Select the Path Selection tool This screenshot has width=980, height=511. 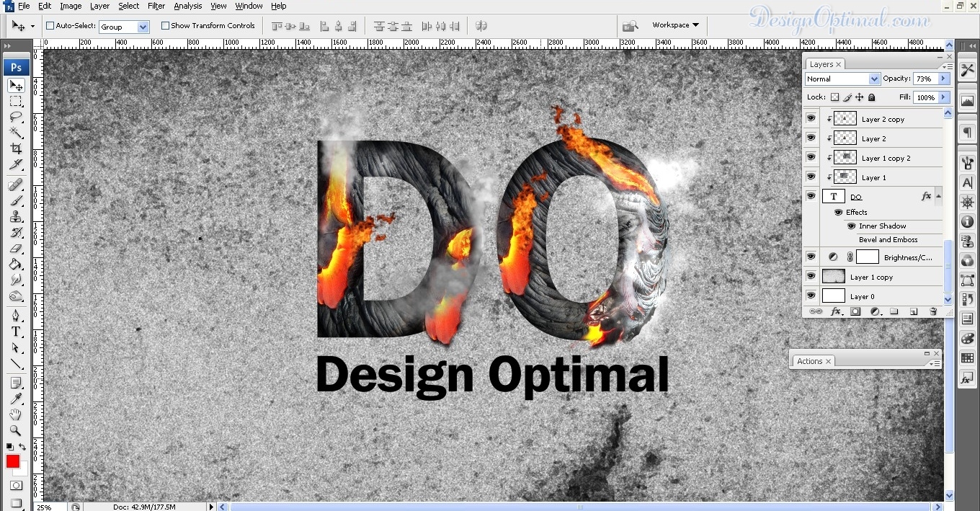[16, 347]
